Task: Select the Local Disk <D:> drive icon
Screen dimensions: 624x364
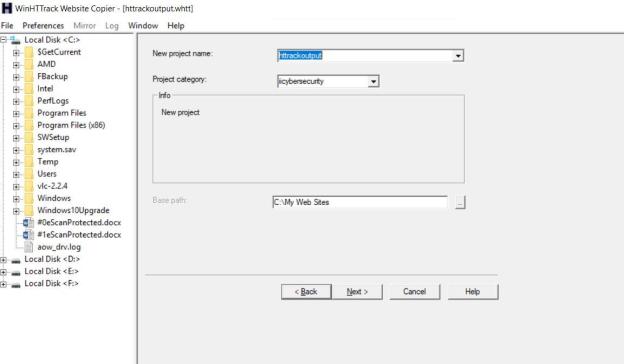Action: 16,260
